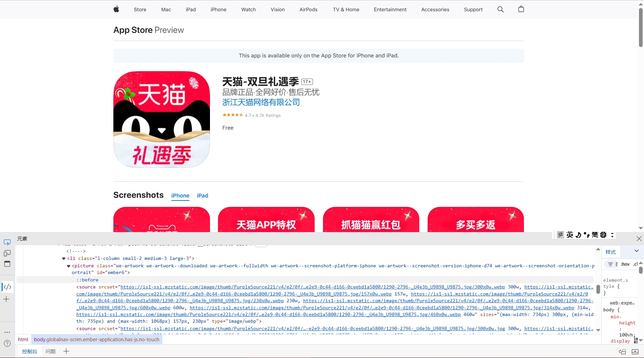
Task: Open the TV & Home menu item
Action: (346, 9)
